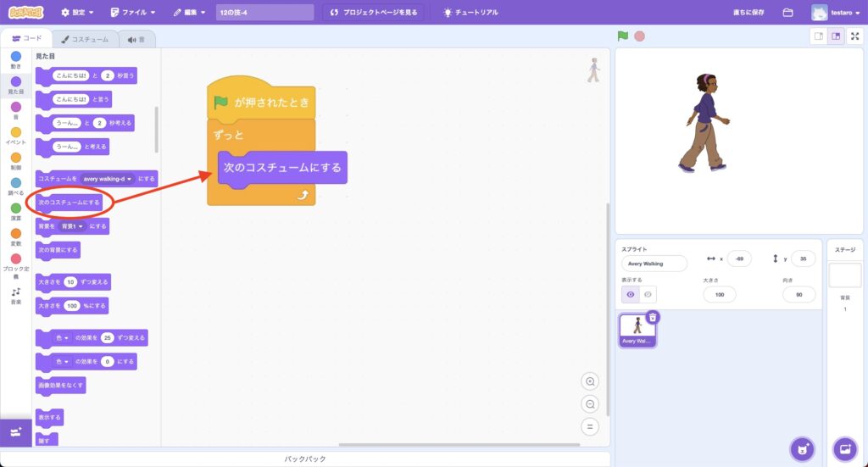This screenshot has width=868, height=467.
Task: Click the choose a sprite button
Action: tap(802, 449)
